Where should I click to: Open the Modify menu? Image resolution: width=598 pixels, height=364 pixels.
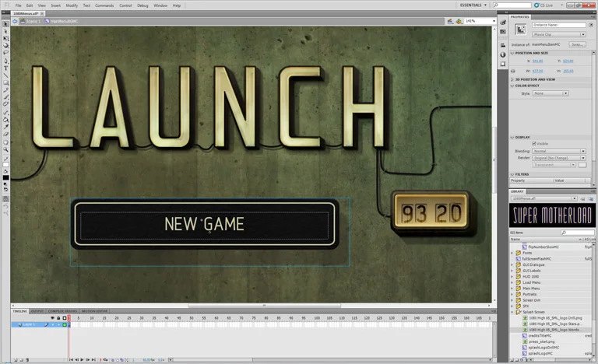point(72,5)
